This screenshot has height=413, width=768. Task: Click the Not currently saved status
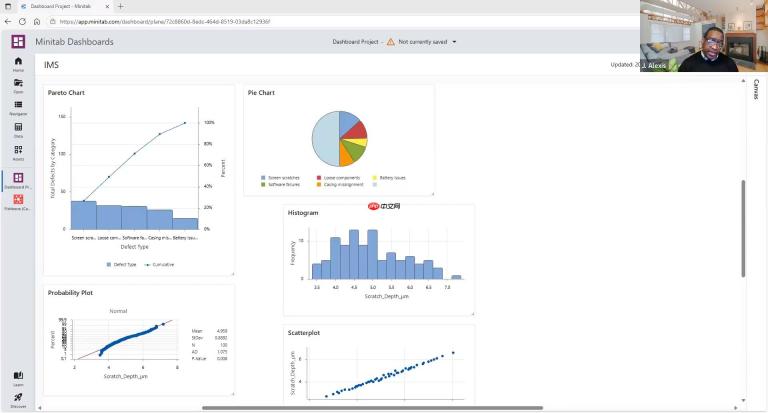[x=423, y=42]
